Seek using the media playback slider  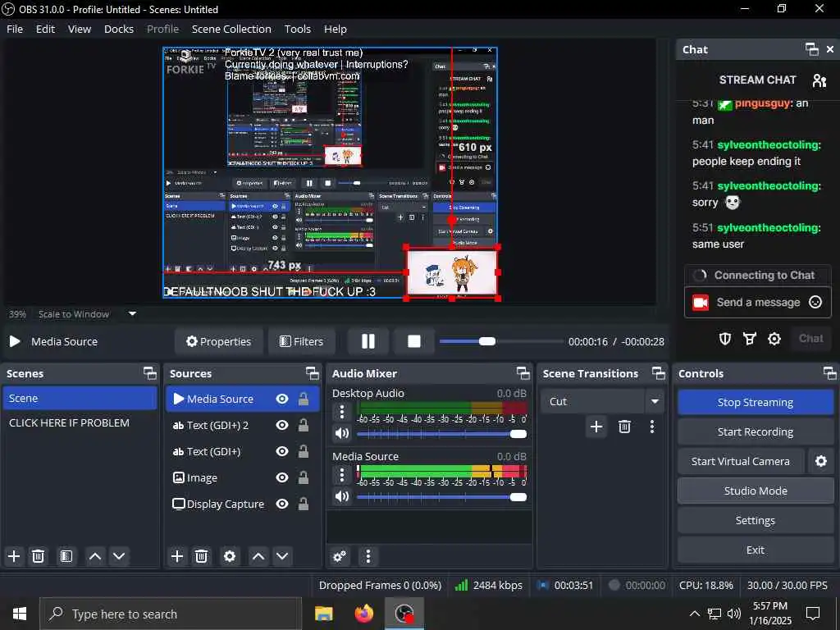tap(500, 341)
